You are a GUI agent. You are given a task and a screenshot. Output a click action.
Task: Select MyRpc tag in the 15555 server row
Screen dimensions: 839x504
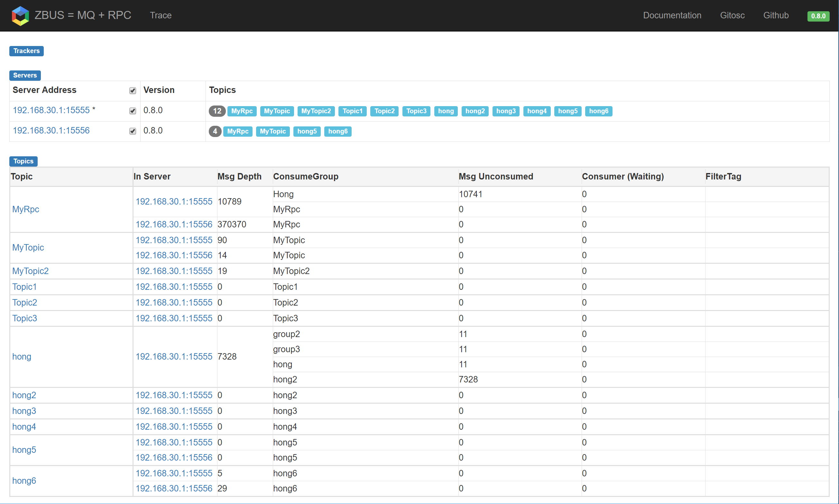tap(242, 111)
